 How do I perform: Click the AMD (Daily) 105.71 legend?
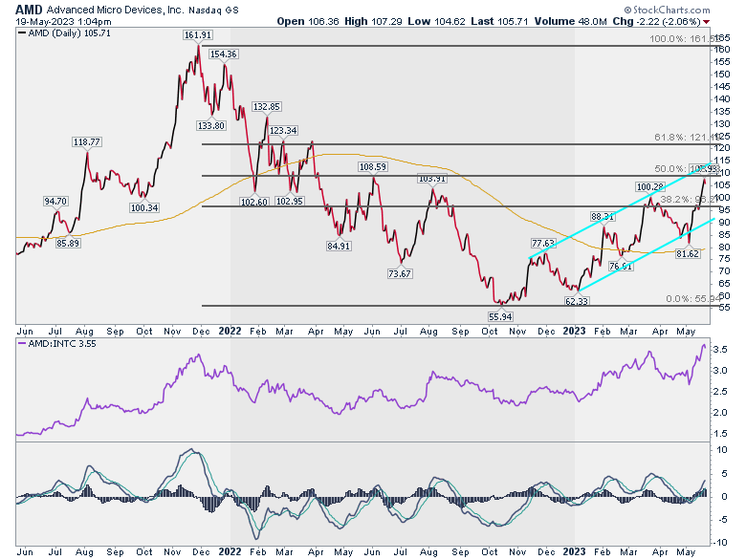(64, 33)
